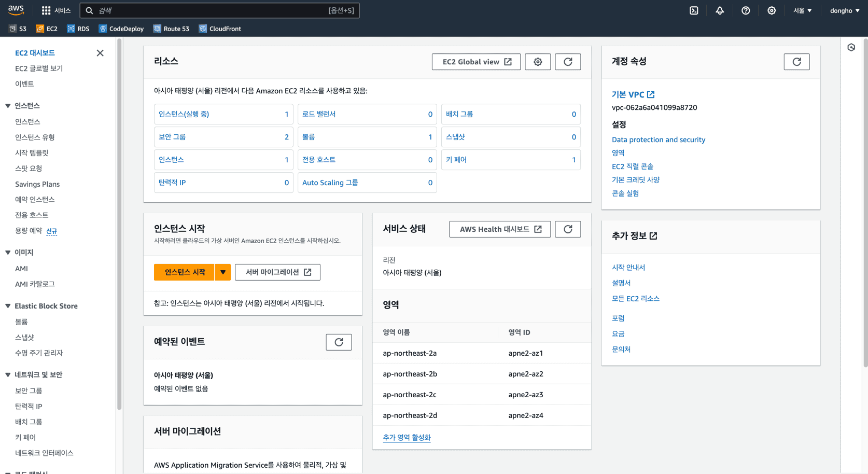Open S3 shortcut in favorites bar
Screen dimensions: 868x474
click(x=18, y=29)
